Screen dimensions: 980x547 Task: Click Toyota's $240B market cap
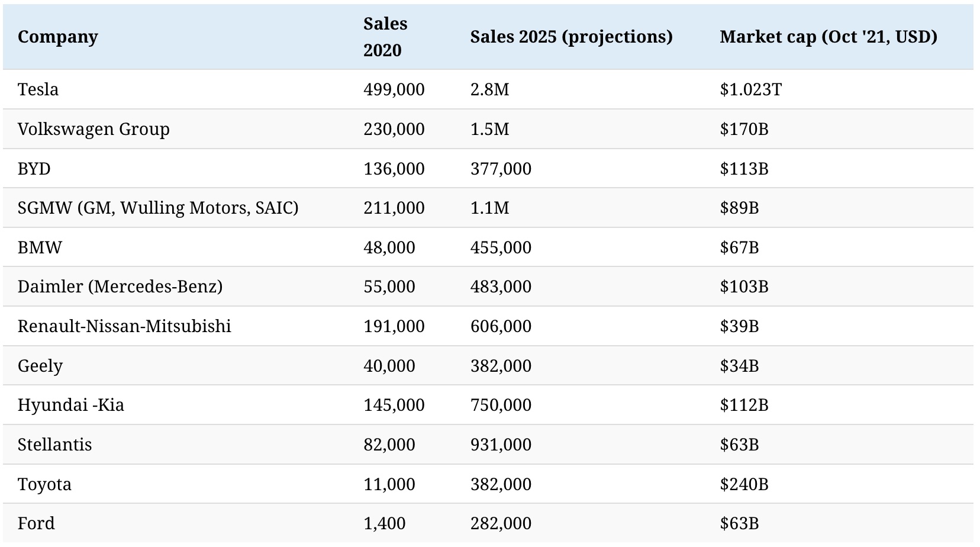(x=744, y=484)
